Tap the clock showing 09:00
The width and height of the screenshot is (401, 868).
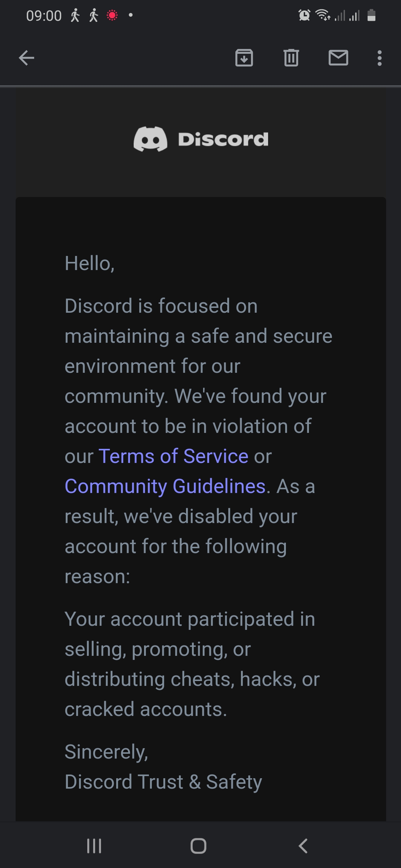(x=44, y=16)
